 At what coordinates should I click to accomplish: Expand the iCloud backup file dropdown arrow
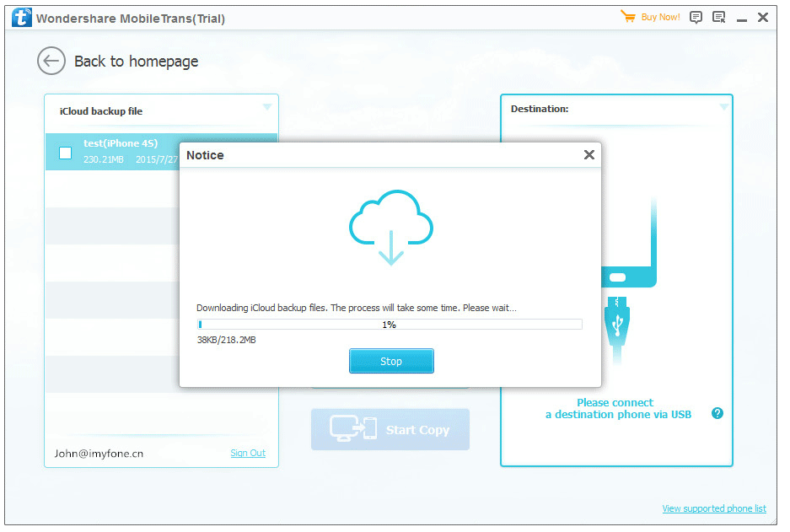tap(267, 107)
